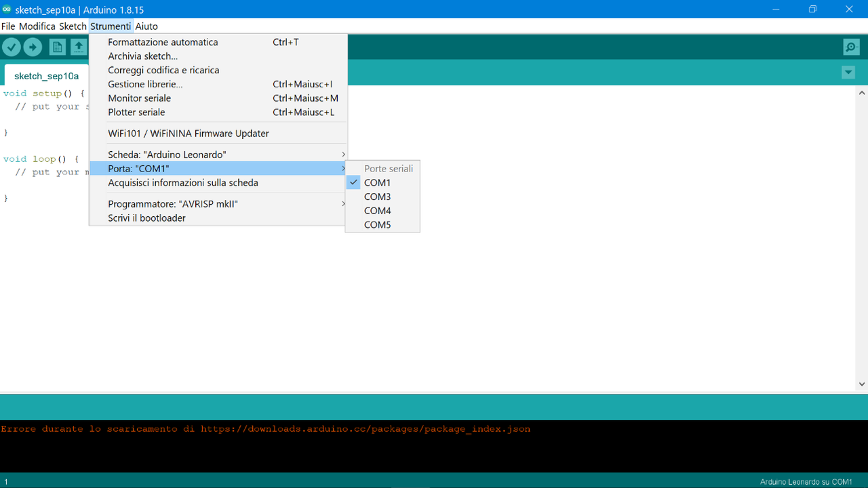Click the "Porte seriali" submenu header

click(x=389, y=168)
